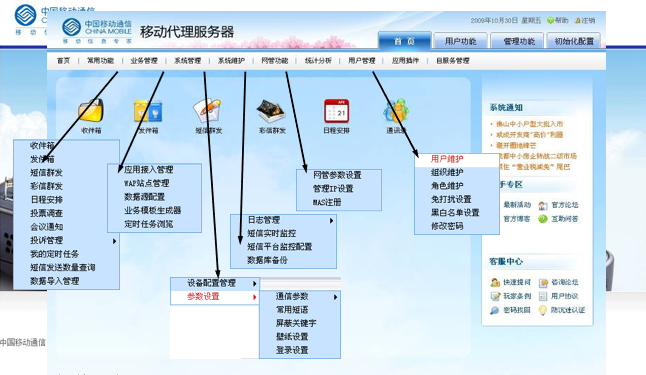Click the 密码找回 icon in 客服中心
The width and height of the screenshot is (646, 375).
[x=494, y=310]
